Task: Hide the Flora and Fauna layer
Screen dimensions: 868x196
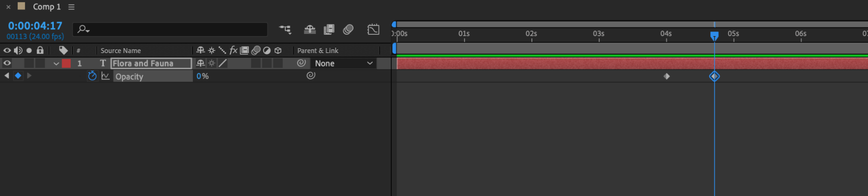Action: pos(7,63)
